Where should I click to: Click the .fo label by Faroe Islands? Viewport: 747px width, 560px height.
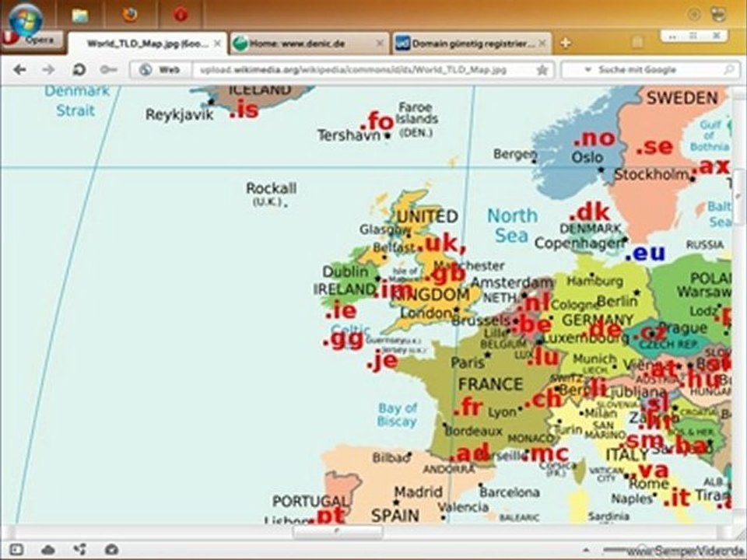tap(377, 122)
